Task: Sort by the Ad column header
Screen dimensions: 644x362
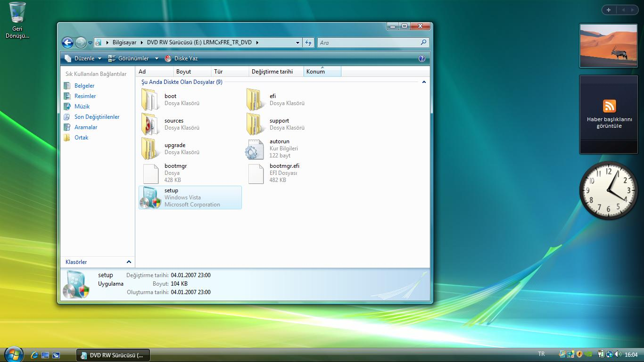Action: click(155, 72)
